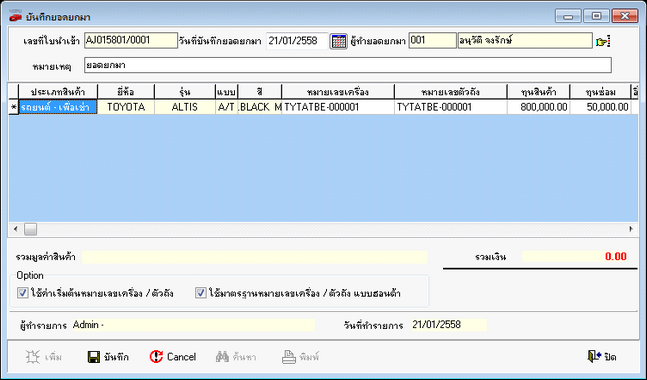Image resolution: width=647 pixels, height=380 pixels.
Task: Click the printer icon
Action: point(289,357)
